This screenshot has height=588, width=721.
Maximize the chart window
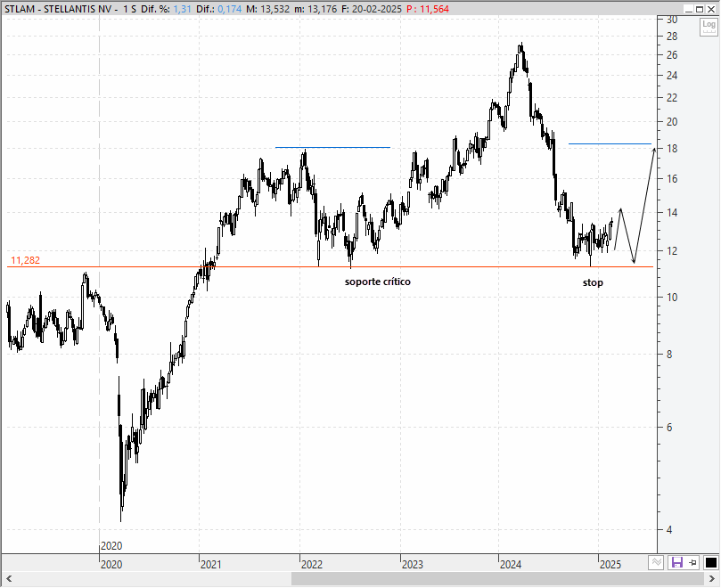700,9
